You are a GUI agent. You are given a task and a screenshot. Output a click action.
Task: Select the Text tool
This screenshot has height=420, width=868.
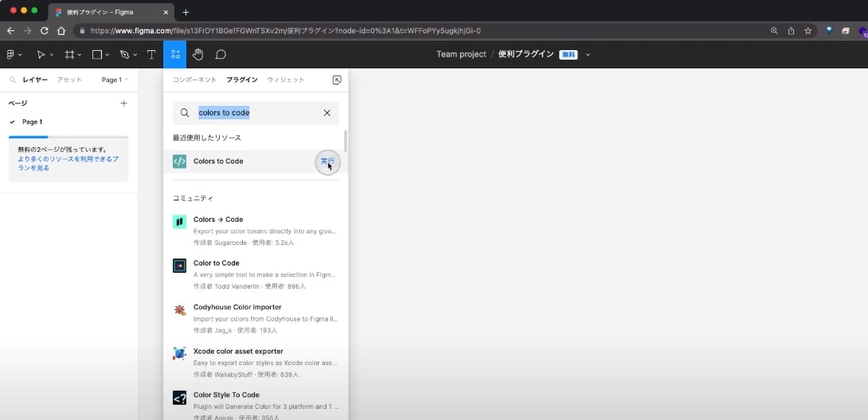tap(151, 54)
